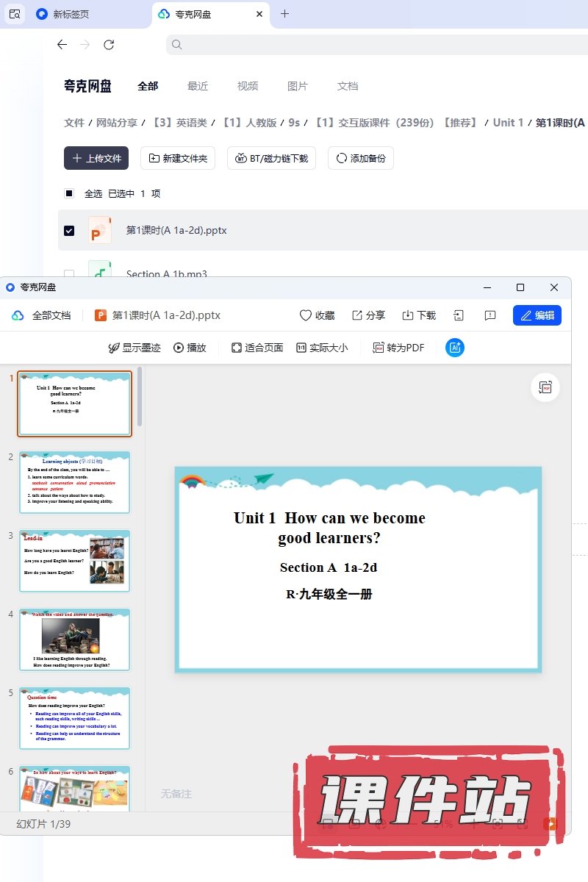Click the 收藏 heart icon
This screenshot has width=588, height=882.
coord(306,315)
